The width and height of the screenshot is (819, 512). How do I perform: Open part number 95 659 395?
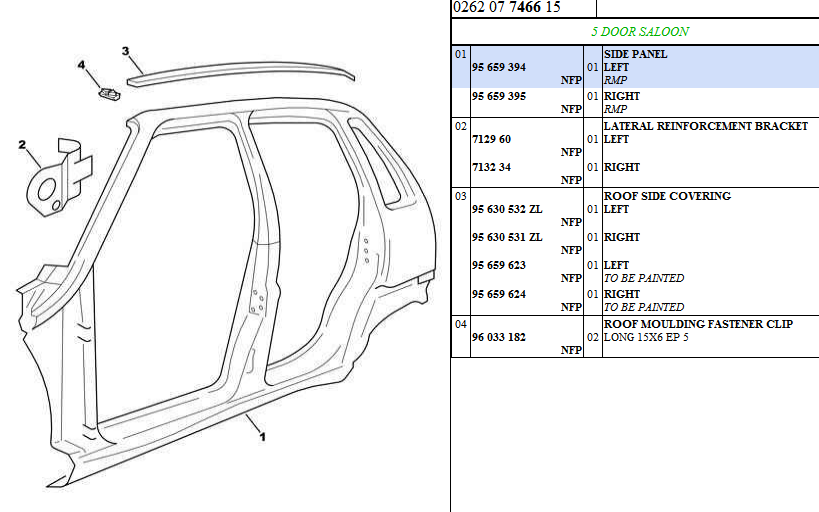coord(498,97)
